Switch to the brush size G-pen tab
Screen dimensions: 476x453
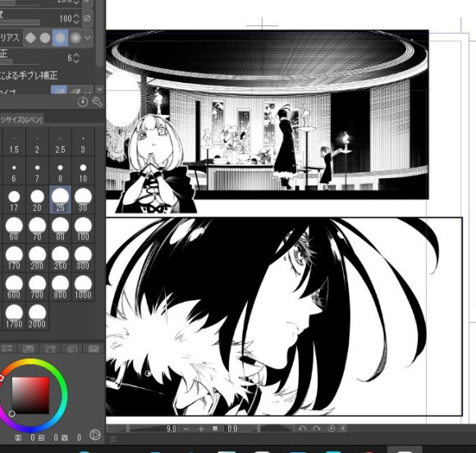click(21, 119)
